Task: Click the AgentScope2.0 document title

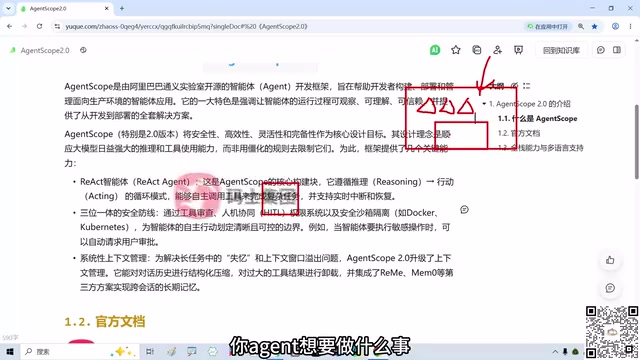Action: click(x=45, y=50)
